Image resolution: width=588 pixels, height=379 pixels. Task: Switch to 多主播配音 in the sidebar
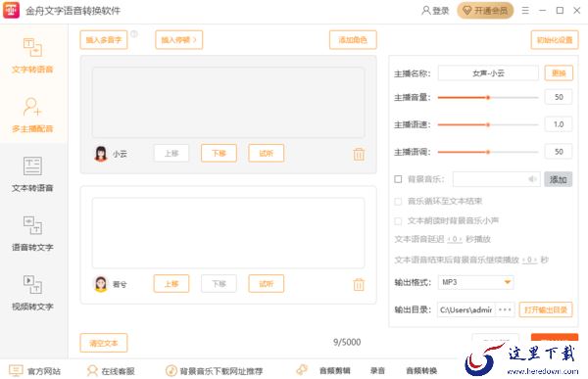(x=32, y=116)
